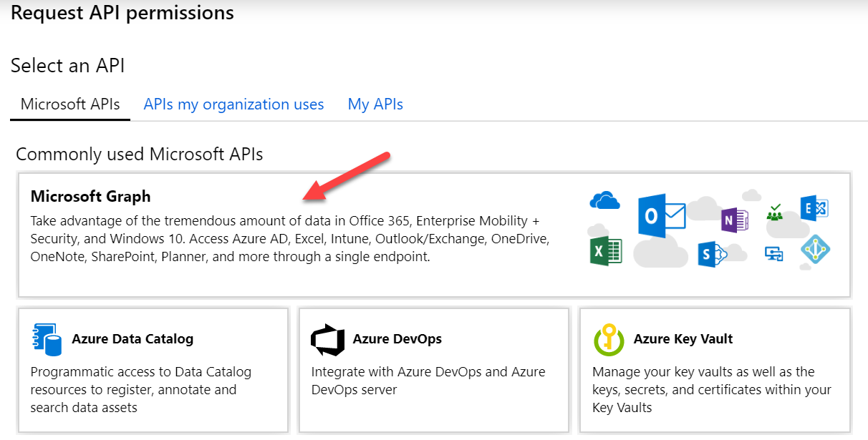
Task: Click the purple OneNote icon
Action: [734, 220]
